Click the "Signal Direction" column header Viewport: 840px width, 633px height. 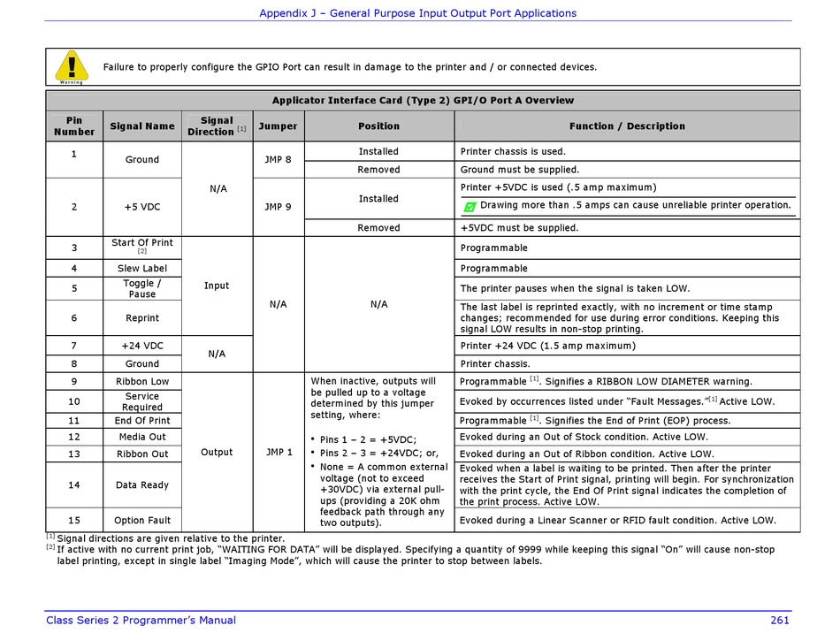pyautogui.click(x=217, y=126)
